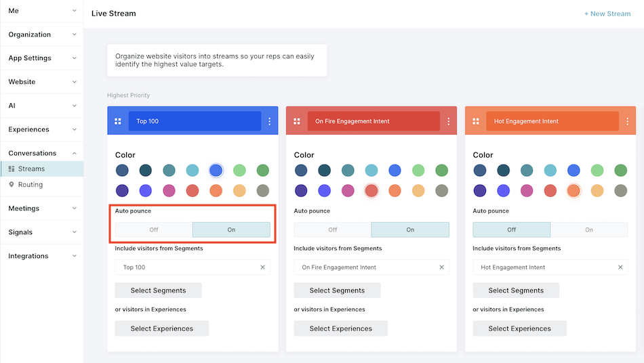Turn Auto pounce Off for On Fire Engagement Intent

(x=333, y=230)
